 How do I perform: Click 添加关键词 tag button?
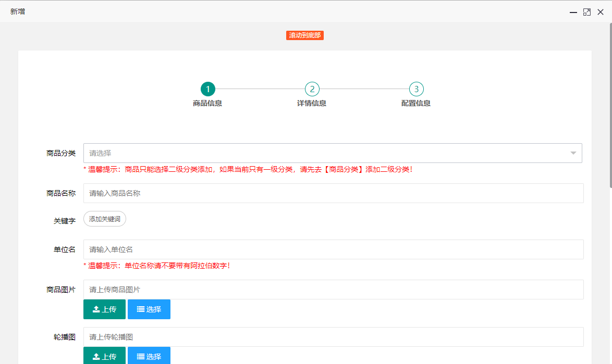105,219
